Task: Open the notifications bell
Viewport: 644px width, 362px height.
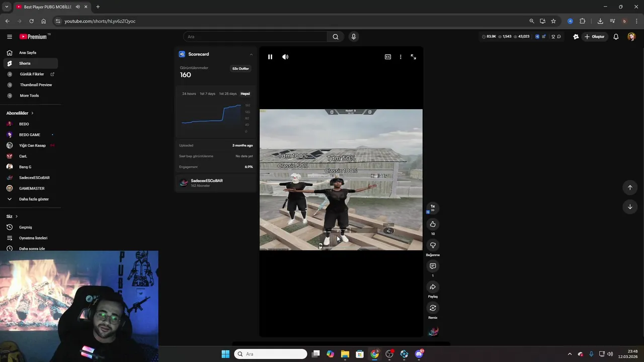Action: tap(616, 37)
